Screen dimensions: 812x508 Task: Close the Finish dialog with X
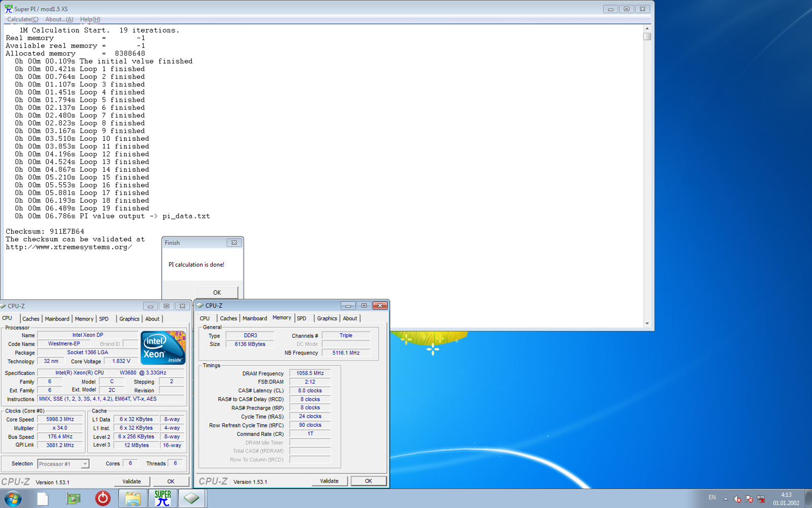234,243
